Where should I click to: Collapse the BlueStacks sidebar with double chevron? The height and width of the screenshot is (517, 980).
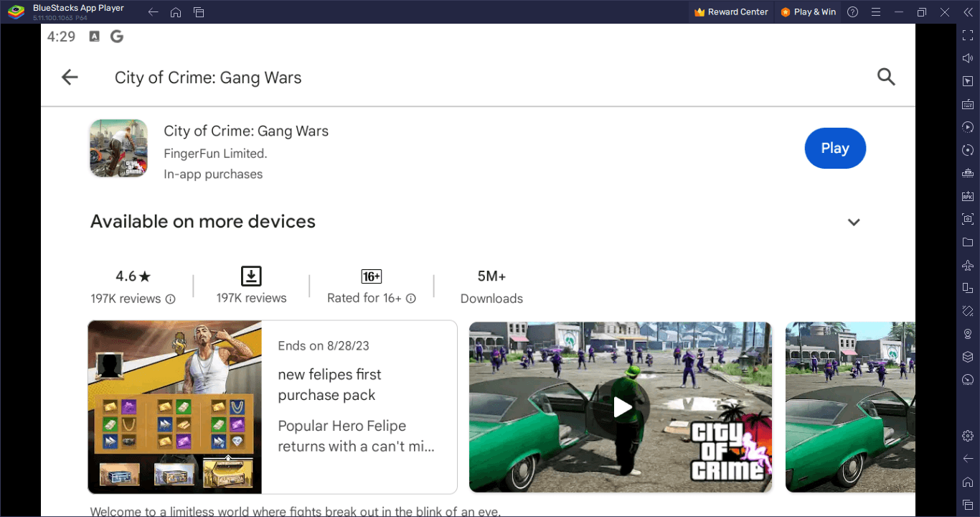pyautogui.click(x=968, y=11)
